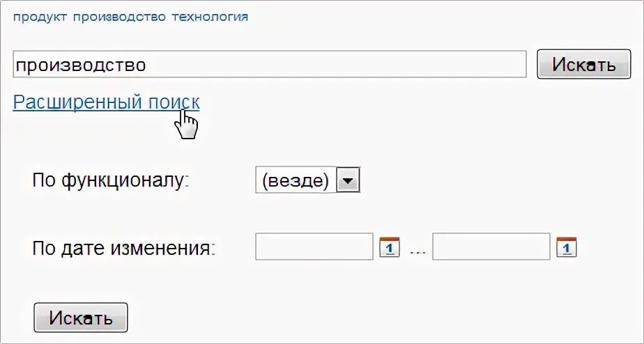
Task: Click the hand pointer under Расширенный поиск
Action: click(186, 125)
